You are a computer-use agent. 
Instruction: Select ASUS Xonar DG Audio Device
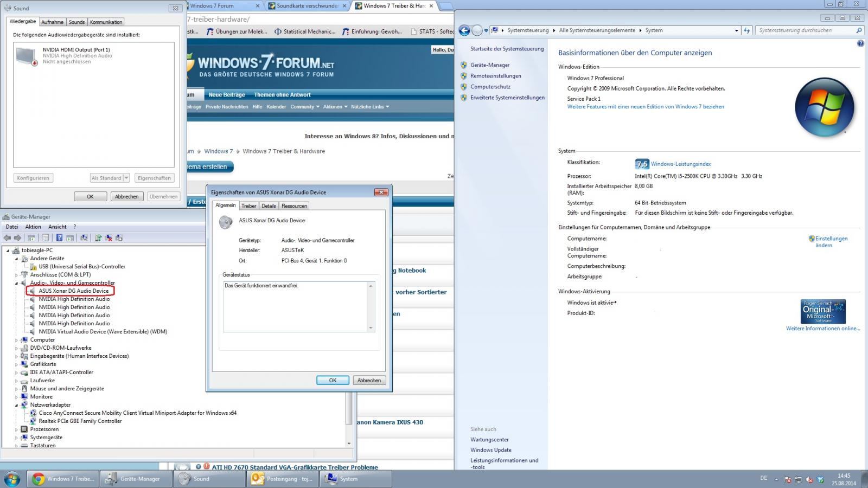[x=74, y=291]
